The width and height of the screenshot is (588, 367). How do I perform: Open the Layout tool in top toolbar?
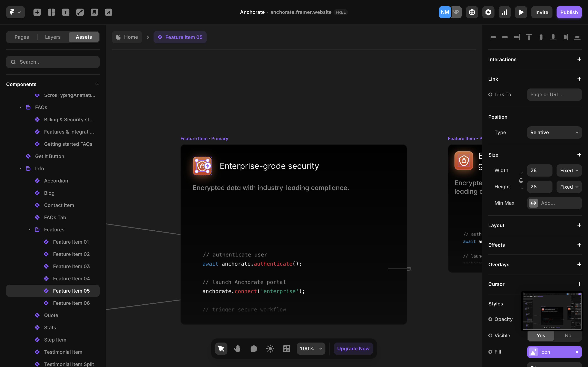pyautogui.click(x=51, y=12)
